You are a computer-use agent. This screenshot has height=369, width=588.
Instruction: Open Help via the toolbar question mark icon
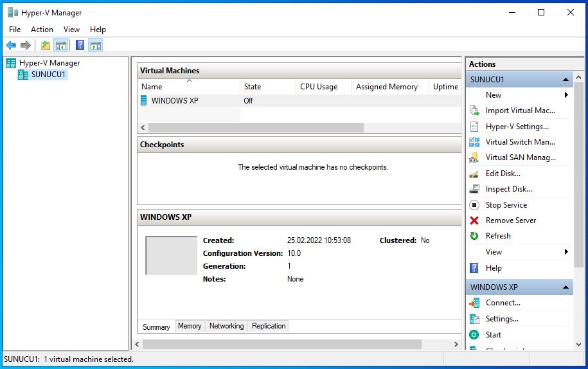80,46
